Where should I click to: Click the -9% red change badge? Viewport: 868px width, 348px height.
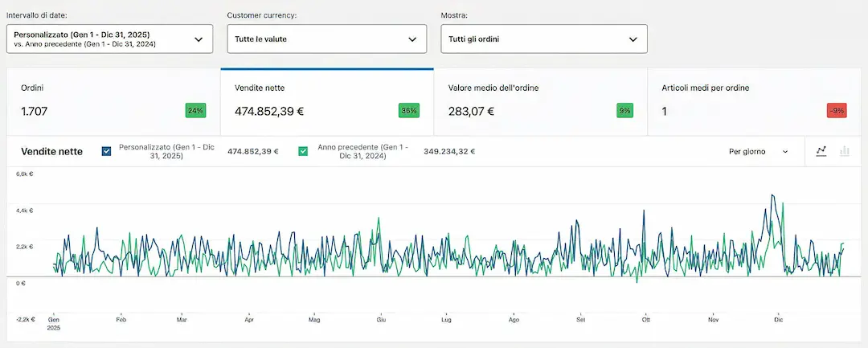[837, 111]
